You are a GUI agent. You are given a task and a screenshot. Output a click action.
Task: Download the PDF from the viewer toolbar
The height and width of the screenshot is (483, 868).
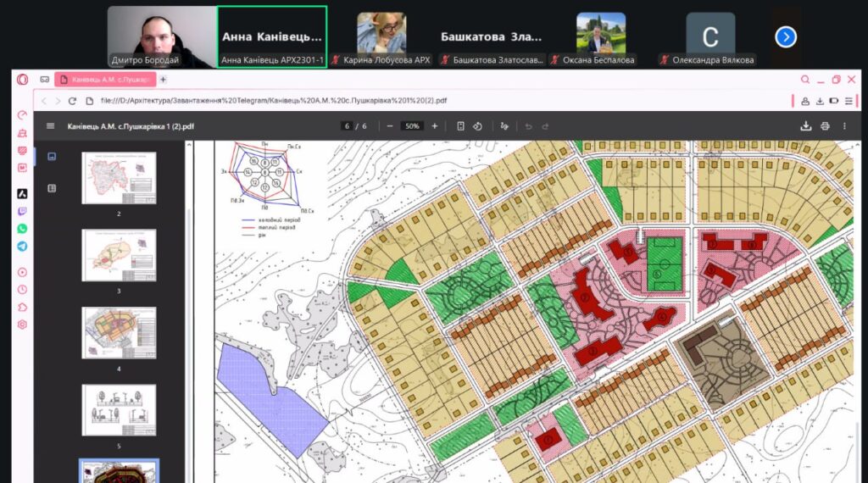tap(806, 126)
